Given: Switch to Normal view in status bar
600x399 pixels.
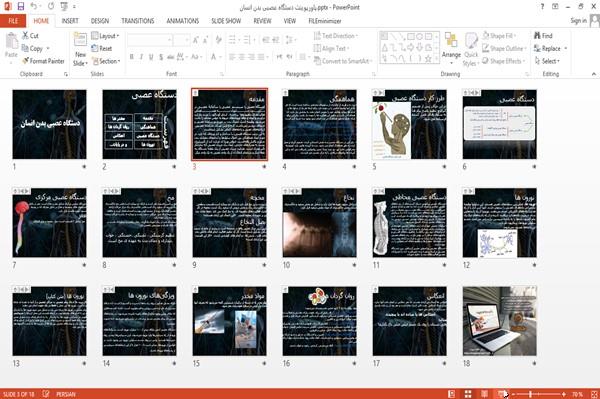Looking at the screenshot, I should tap(452, 394).
